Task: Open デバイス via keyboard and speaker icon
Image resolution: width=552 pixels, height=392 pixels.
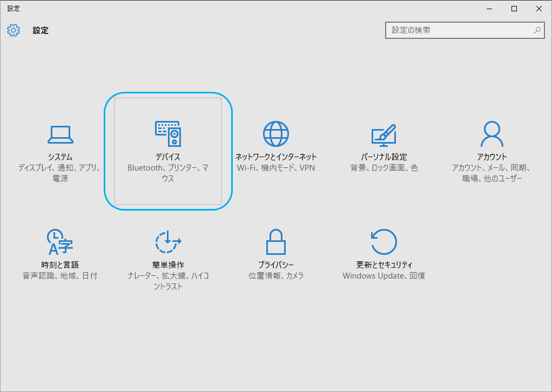Action: point(168,134)
